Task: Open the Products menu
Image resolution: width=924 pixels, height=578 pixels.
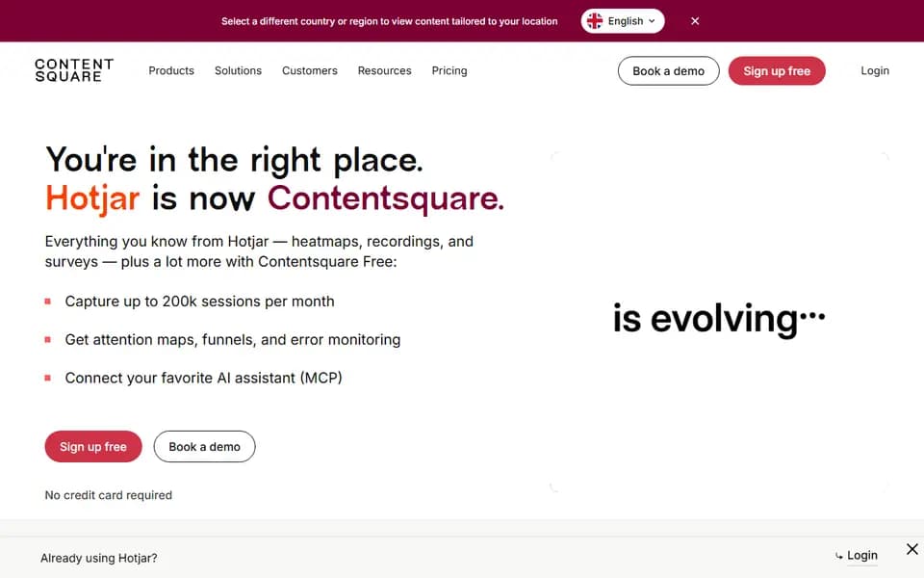Action: [171, 70]
